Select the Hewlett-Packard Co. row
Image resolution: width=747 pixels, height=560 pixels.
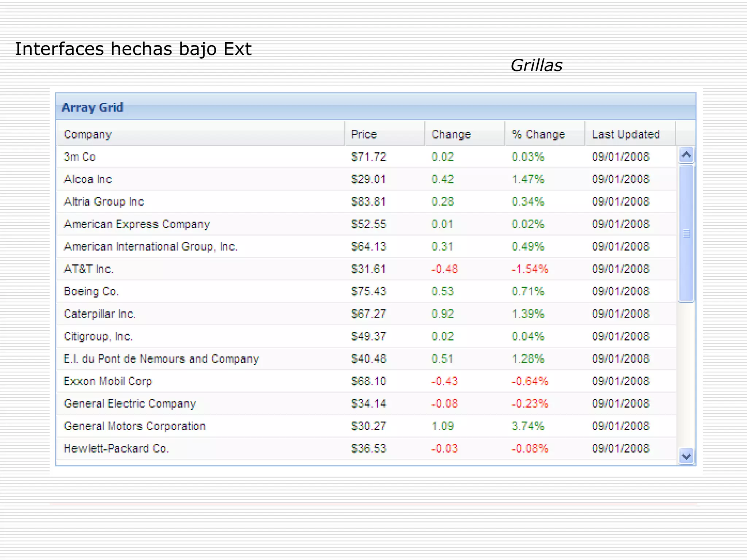pos(367,448)
